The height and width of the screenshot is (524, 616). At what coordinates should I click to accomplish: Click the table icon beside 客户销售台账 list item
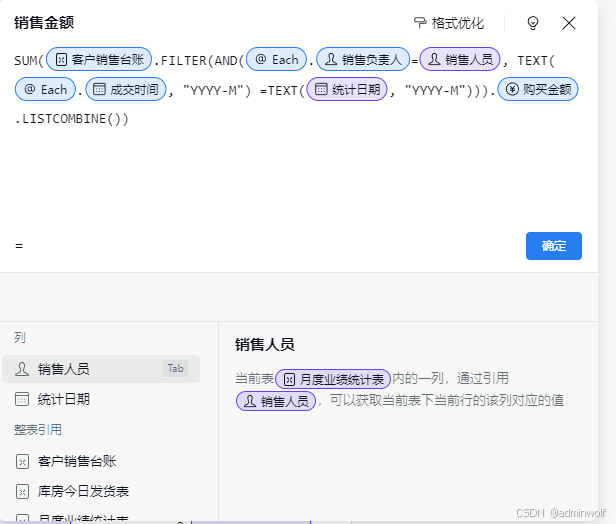pyautogui.click(x=22, y=462)
